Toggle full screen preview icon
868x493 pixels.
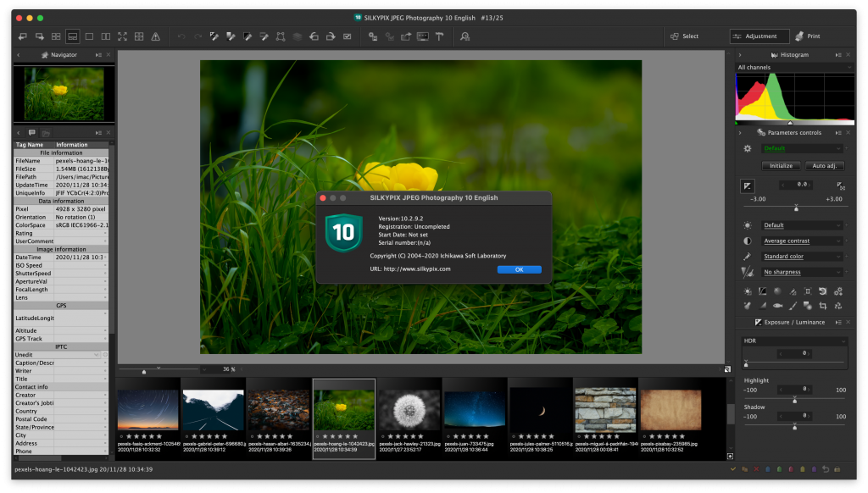coord(122,36)
